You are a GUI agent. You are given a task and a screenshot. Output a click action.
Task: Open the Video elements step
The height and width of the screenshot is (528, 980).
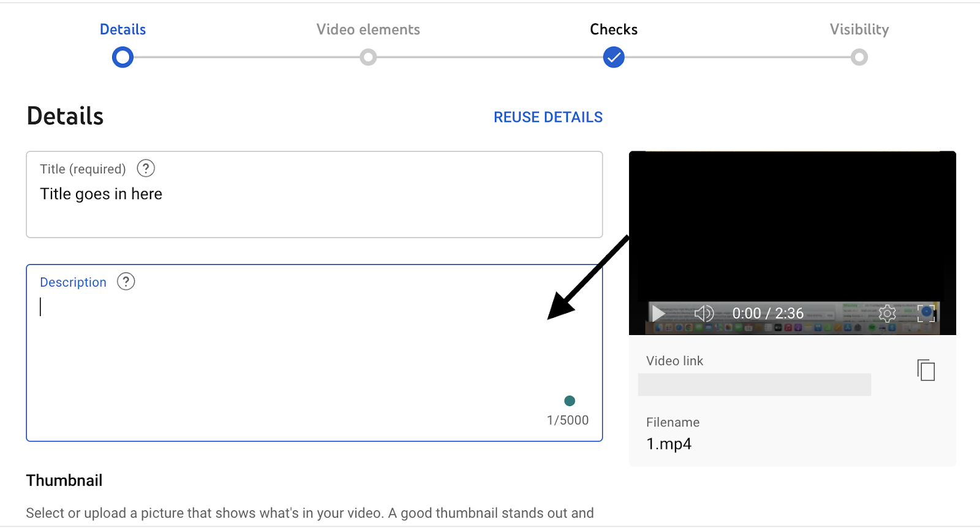tap(368, 29)
